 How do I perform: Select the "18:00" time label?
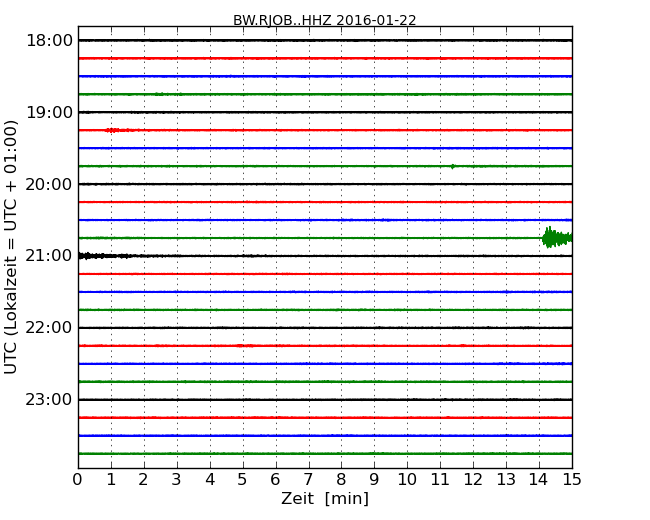coord(49,41)
